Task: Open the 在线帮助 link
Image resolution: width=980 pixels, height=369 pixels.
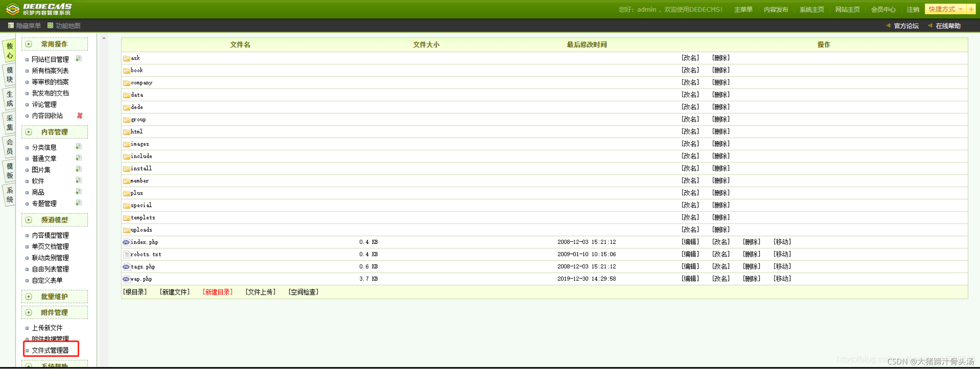Action: [x=948, y=26]
